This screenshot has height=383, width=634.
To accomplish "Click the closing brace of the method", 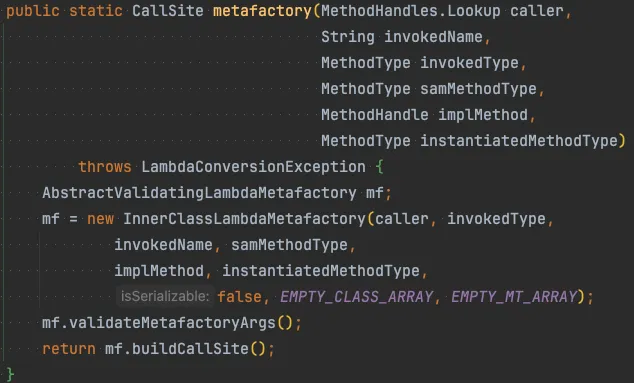I will click(11, 374).
